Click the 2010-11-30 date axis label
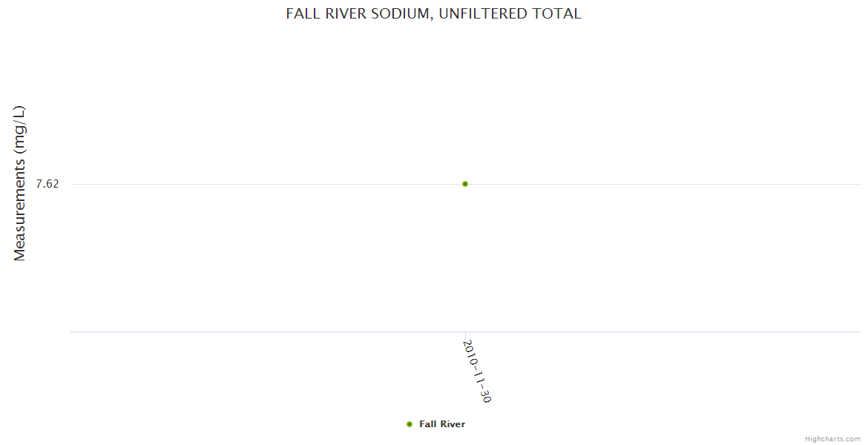The width and height of the screenshot is (868, 445). coord(477,372)
